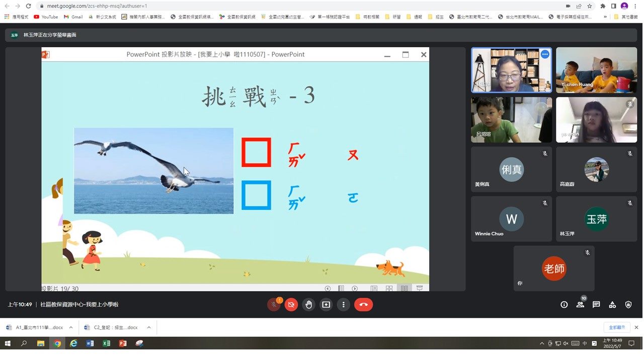Viewport: 644px width, 362px height.
Task: Open the activities panel
Action: coord(612,305)
